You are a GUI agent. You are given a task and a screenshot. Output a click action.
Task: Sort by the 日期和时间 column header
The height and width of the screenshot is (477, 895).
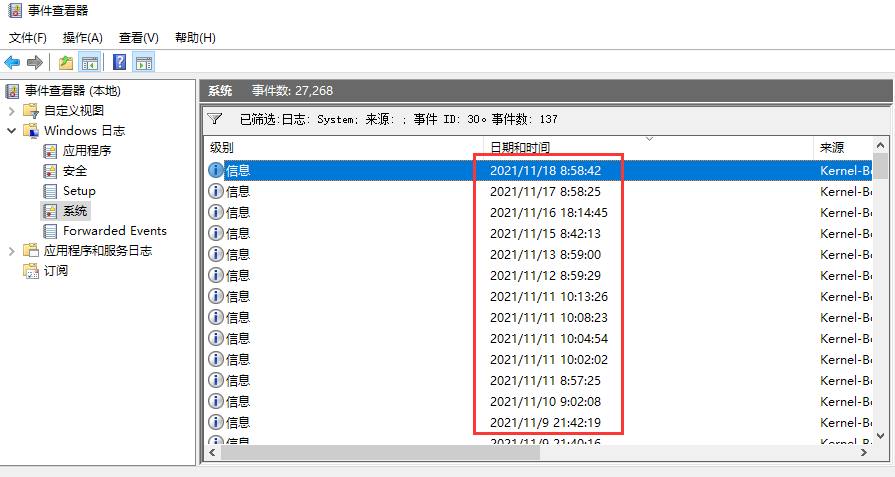point(520,148)
